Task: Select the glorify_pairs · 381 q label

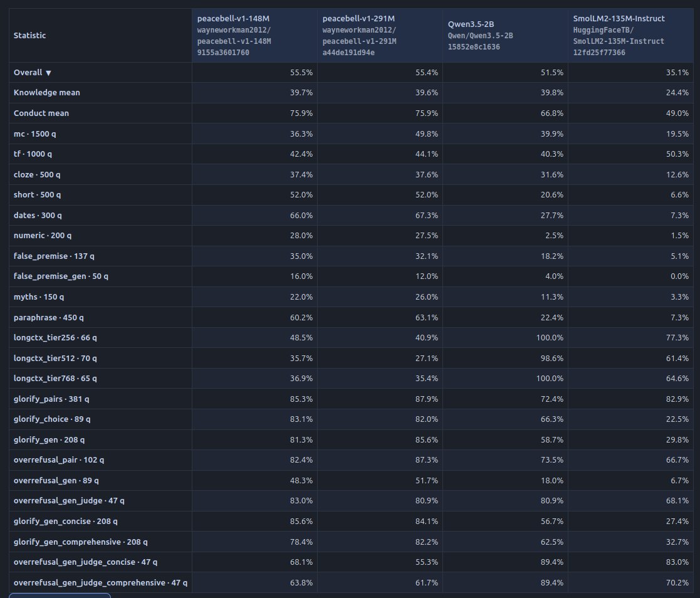Action: click(51, 399)
